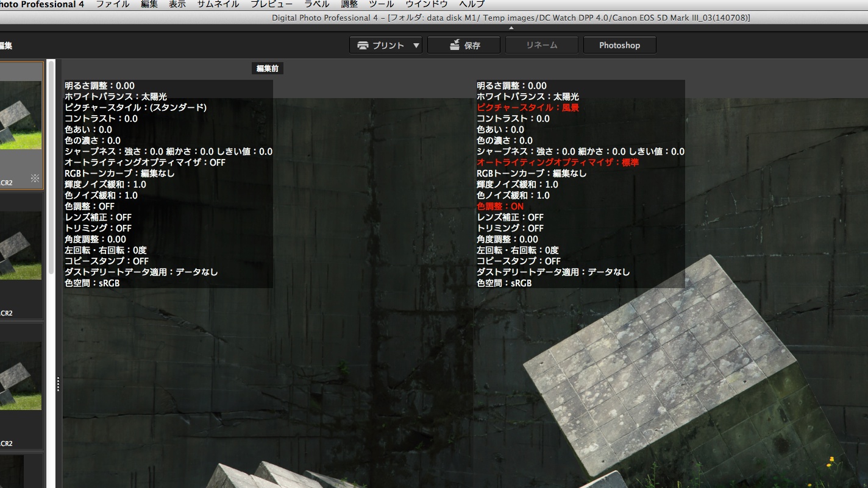The image size is (868, 488).
Task: Click コントラスト：0.0 in the left info overlay
Action: (x=101, y=118)
